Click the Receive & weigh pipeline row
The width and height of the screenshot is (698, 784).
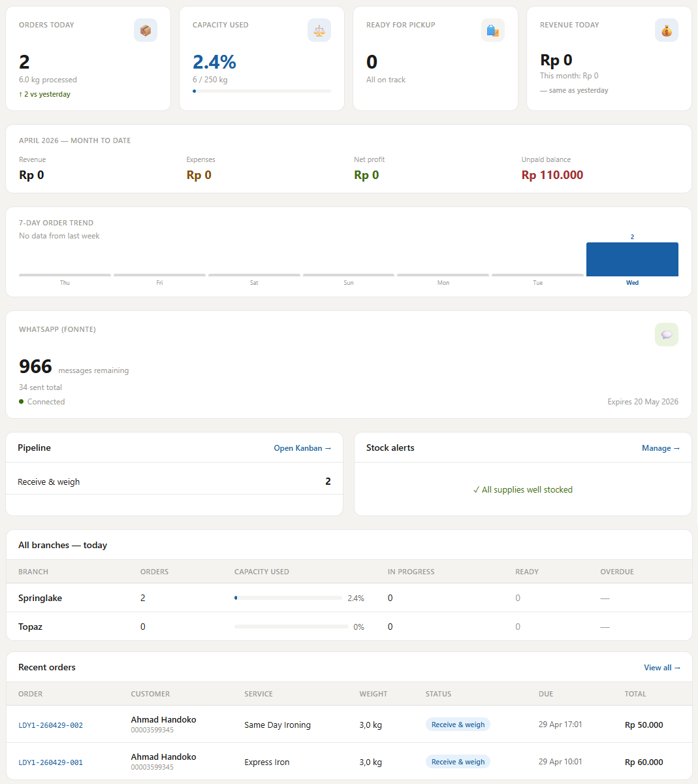coord(174,482)
